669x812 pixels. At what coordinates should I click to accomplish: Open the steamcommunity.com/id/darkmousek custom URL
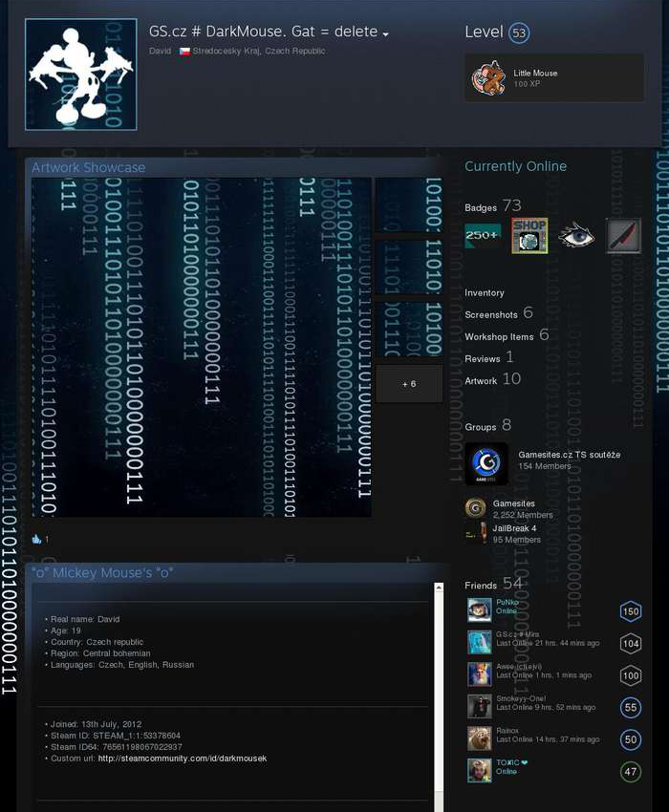pyautogui.click(x=183, y=759)
